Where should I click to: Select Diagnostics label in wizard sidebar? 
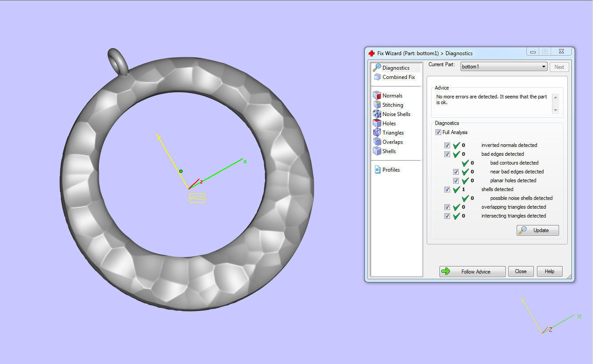click(x=396, y=68)
